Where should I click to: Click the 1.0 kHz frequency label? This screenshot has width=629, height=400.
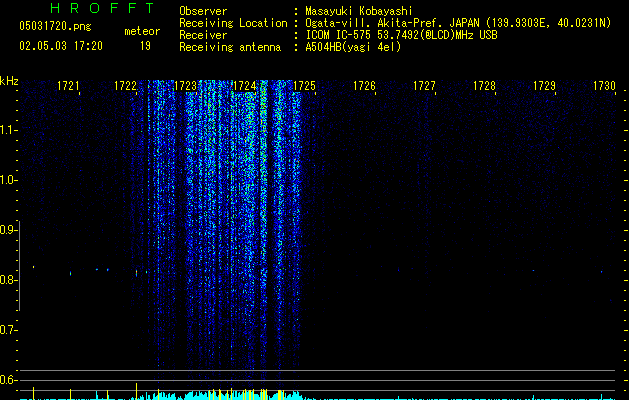[9, 180]
